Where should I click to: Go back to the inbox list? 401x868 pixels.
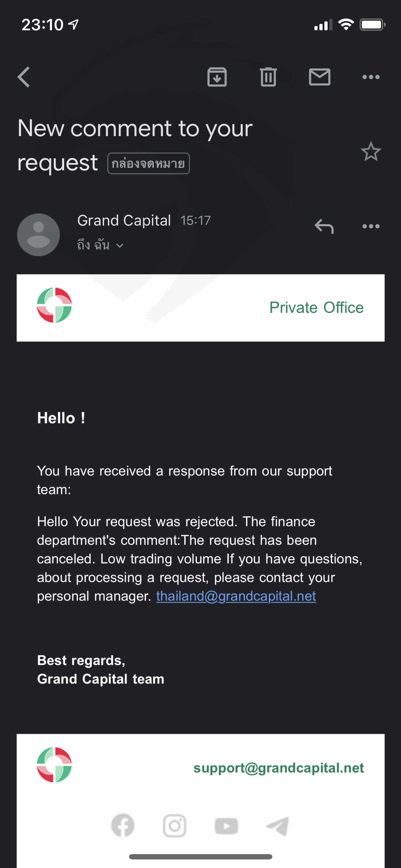(x=24, y=77)
